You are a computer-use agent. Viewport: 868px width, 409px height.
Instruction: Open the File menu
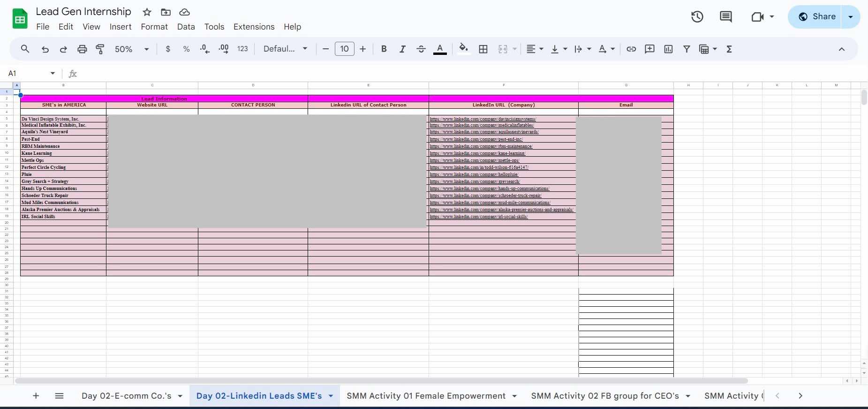(x=43, y=27)
